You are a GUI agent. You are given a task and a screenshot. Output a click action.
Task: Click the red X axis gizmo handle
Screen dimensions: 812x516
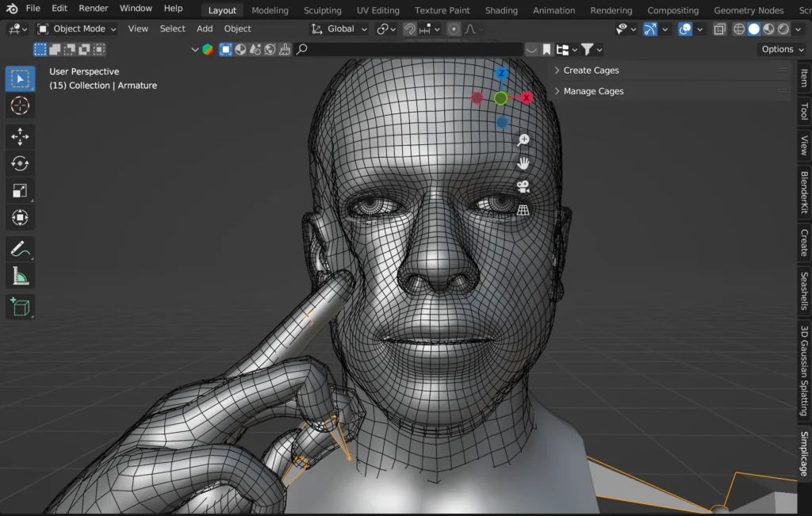[x=527, y=98]
